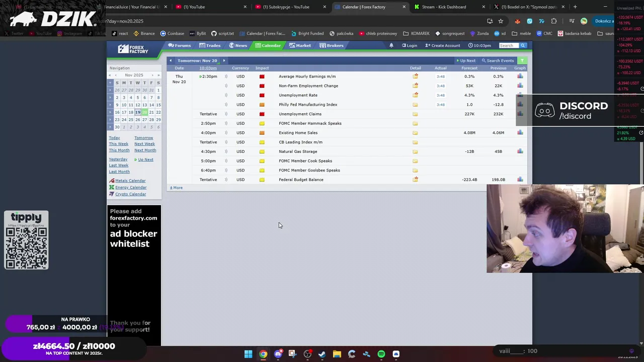Toggle sound alert for FOMC Member Hammack Speaks
The height and width of the screenshot is (362, 644).
(226, 123)
